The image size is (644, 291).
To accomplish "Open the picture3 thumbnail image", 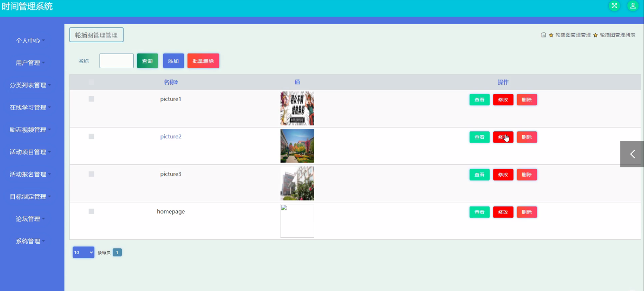I will pyautogui.click(x=297, y=183).
